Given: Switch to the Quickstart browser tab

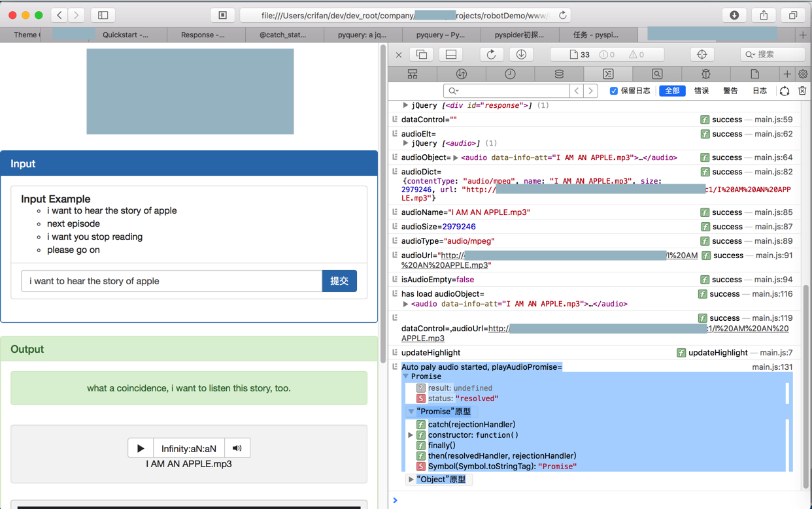Looking at the screenshot, I should tap(125, 35).
